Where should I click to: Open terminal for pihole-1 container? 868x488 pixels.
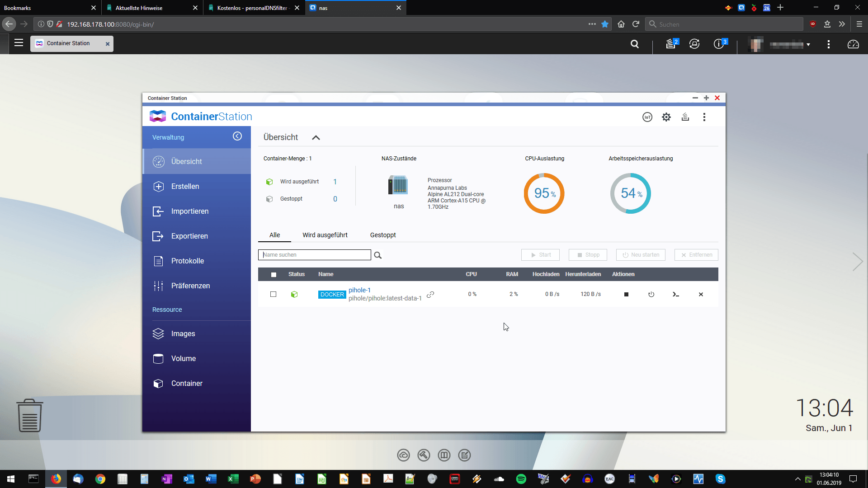(676, 294)
